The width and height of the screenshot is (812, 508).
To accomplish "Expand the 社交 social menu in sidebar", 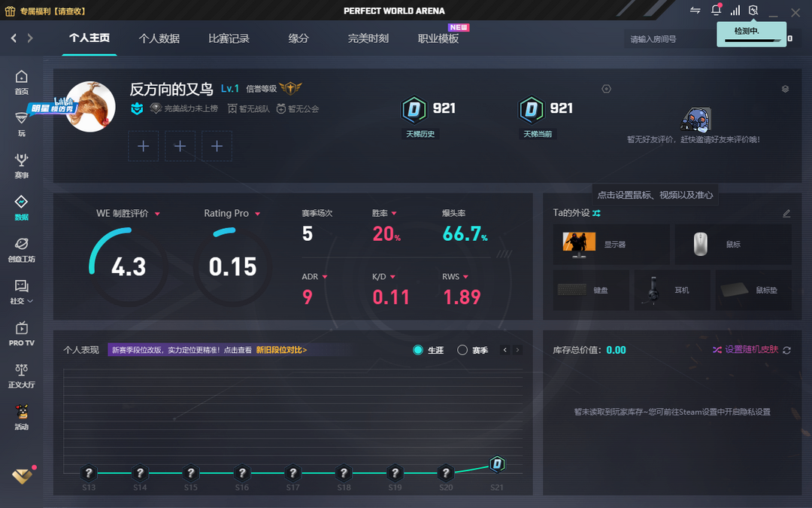I will [x=21, y=292].
